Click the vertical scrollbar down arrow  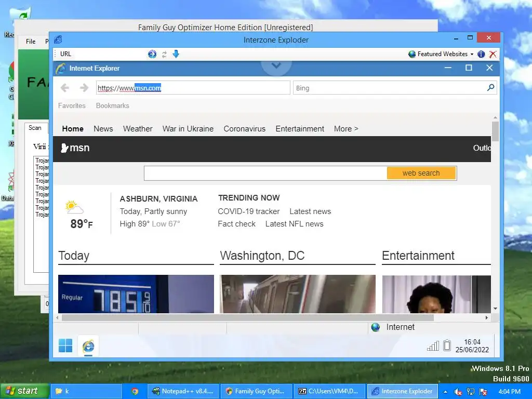(x=495, y=309)
